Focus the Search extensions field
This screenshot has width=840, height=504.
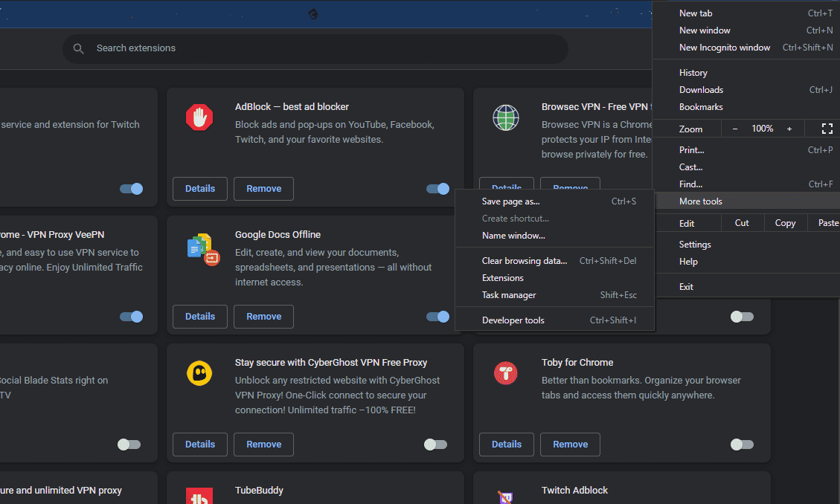pos(315,48)
